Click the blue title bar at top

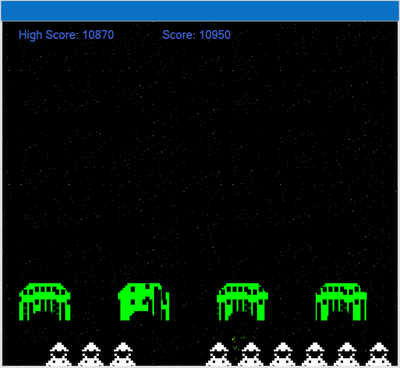click(x=200, y=11)
